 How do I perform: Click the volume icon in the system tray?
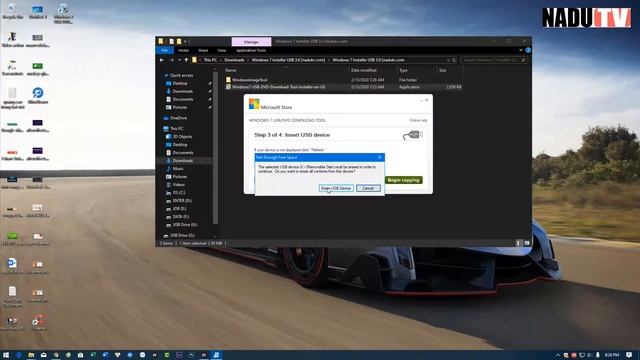click(590, 355)
